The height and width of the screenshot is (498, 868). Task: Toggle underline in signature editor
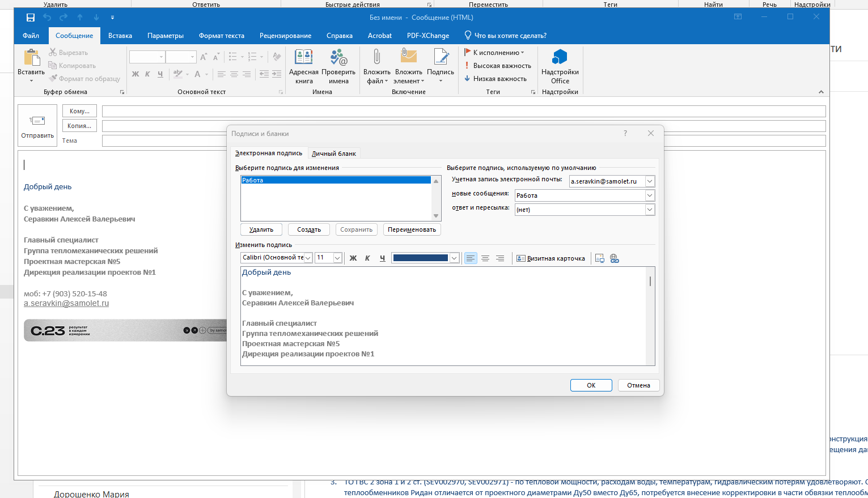click(382, 258)
